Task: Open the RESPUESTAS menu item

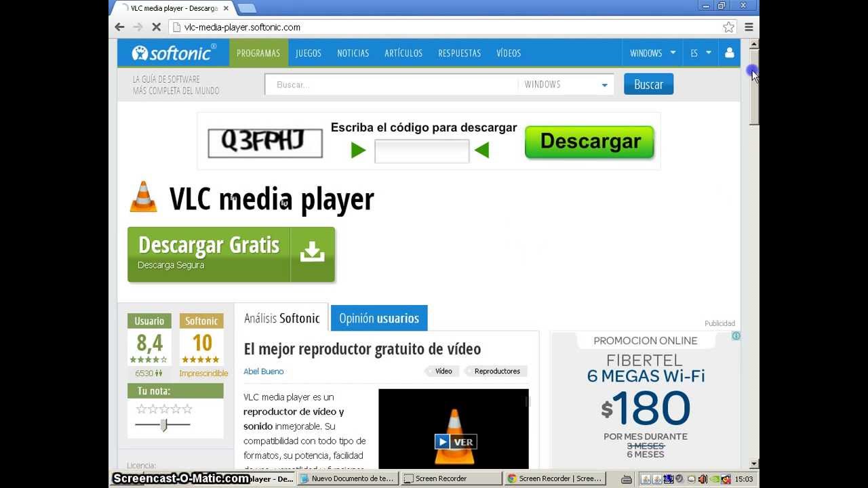Action: (460, 53)
